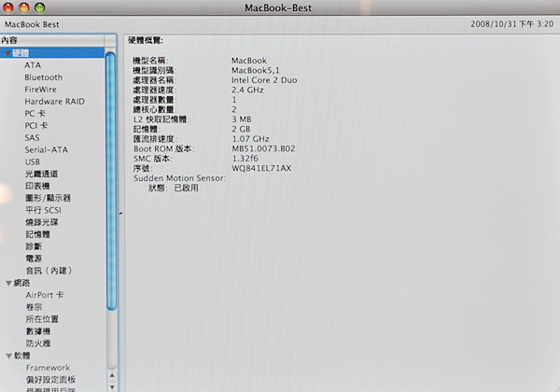This screenshot has height=392, width=560.
Task: Select 平行 SCSI entry
Action: coord(43,210)
